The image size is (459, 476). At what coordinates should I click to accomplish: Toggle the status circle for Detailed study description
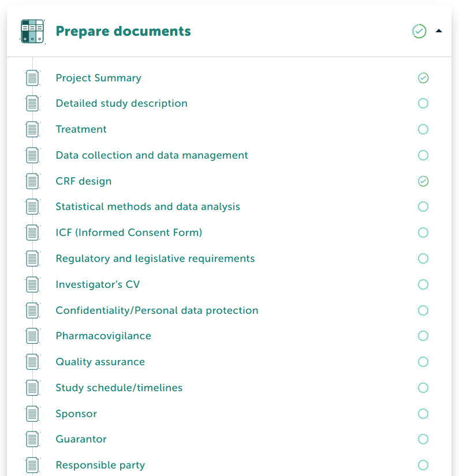point(423,103)
